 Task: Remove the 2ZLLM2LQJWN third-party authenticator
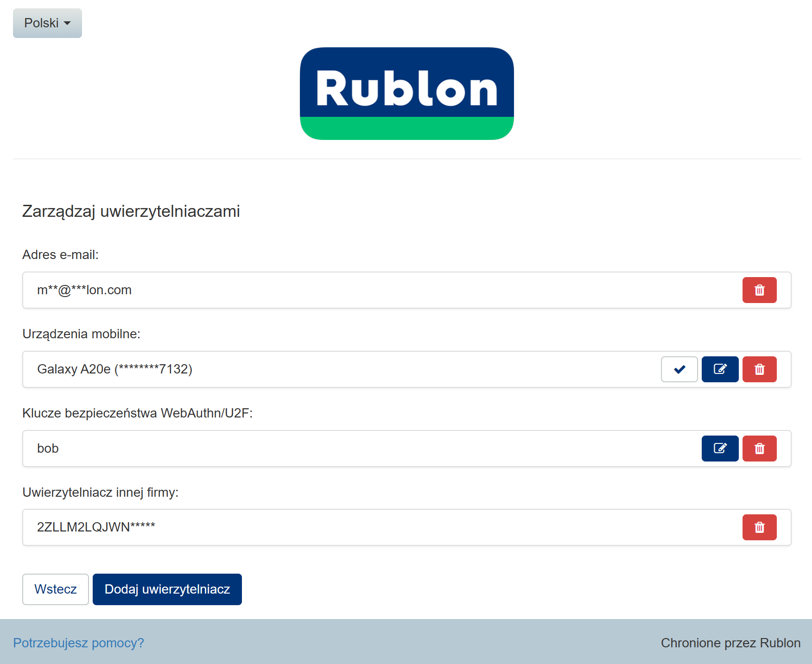[759, 527]
